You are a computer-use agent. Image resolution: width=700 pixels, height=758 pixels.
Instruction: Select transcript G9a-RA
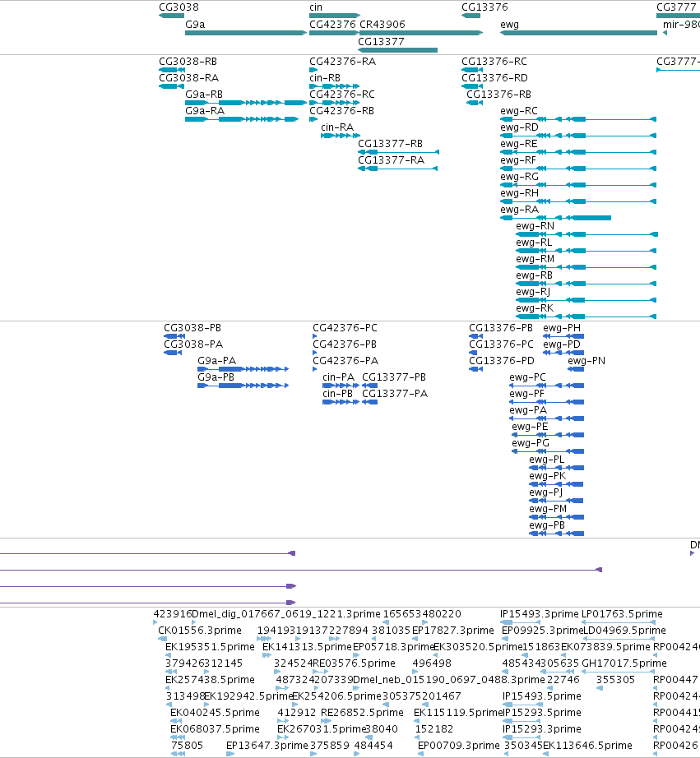pyautogui.click(x=242, y=119)
